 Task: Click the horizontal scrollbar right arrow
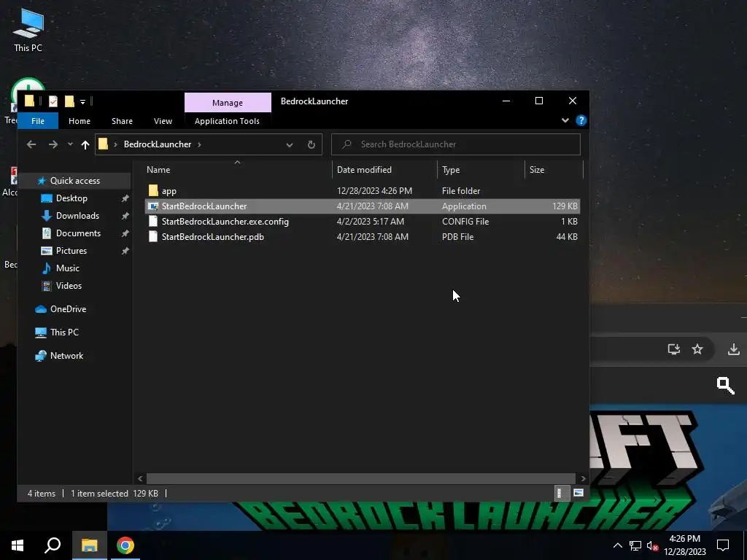click(583, 478)
